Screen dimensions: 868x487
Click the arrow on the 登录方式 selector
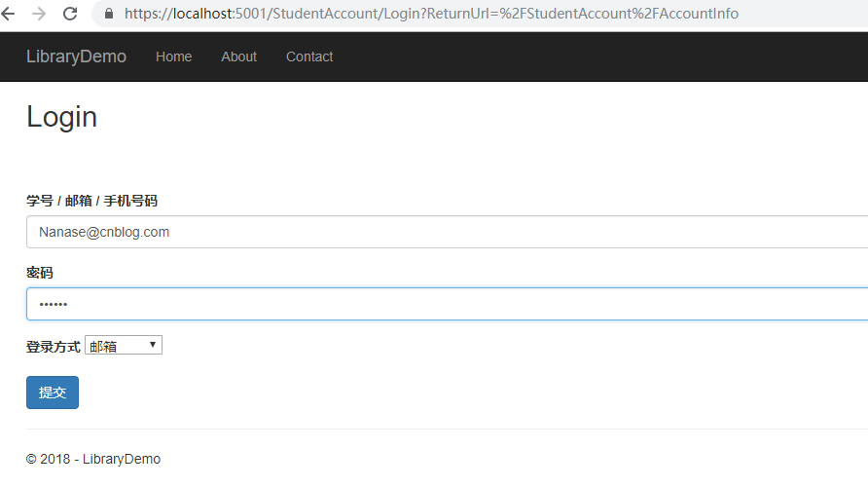[x=153, y=346]
